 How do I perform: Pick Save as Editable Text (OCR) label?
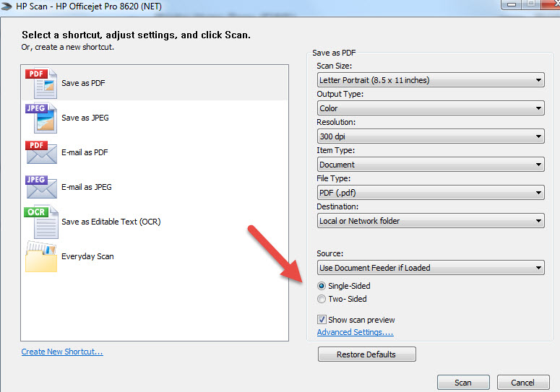pyautogui.click(x=111, y=222)
